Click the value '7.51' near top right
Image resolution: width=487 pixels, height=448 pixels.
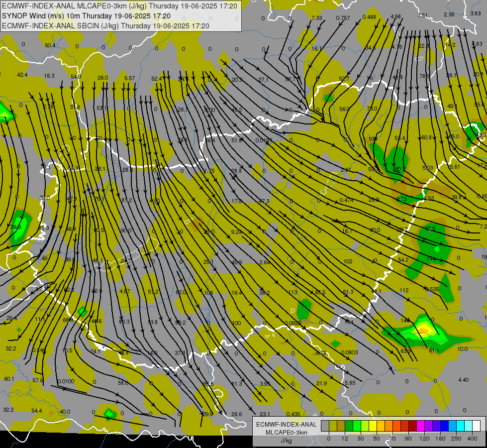(x=422, y=15)
